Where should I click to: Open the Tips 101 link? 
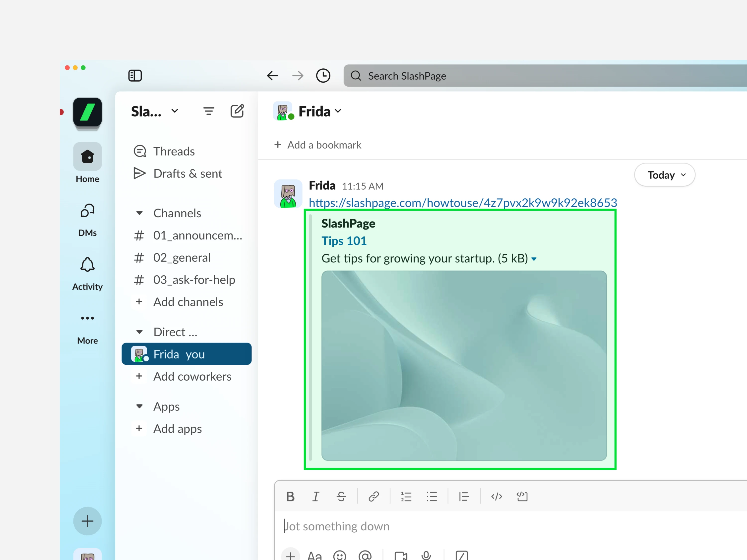(344, 241)
